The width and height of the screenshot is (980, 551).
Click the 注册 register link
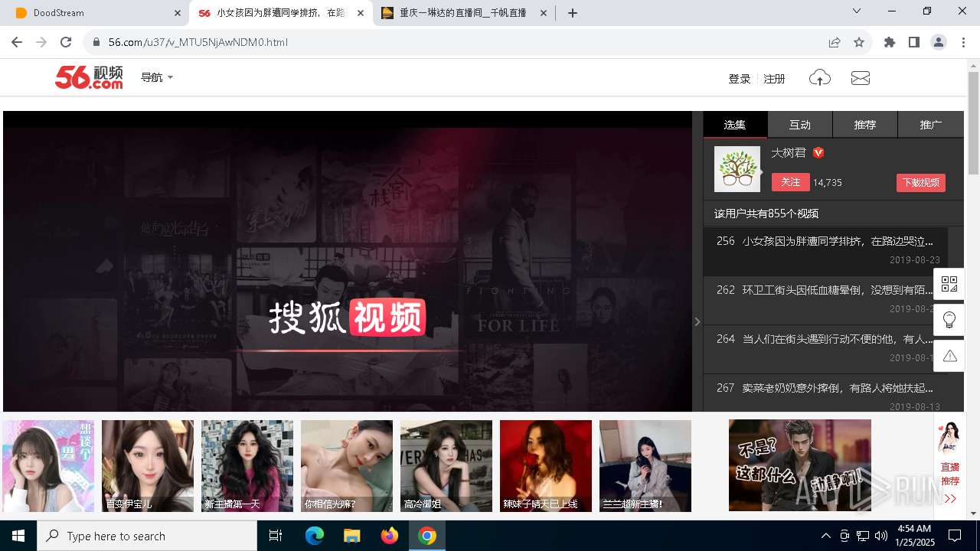[775, 79]
